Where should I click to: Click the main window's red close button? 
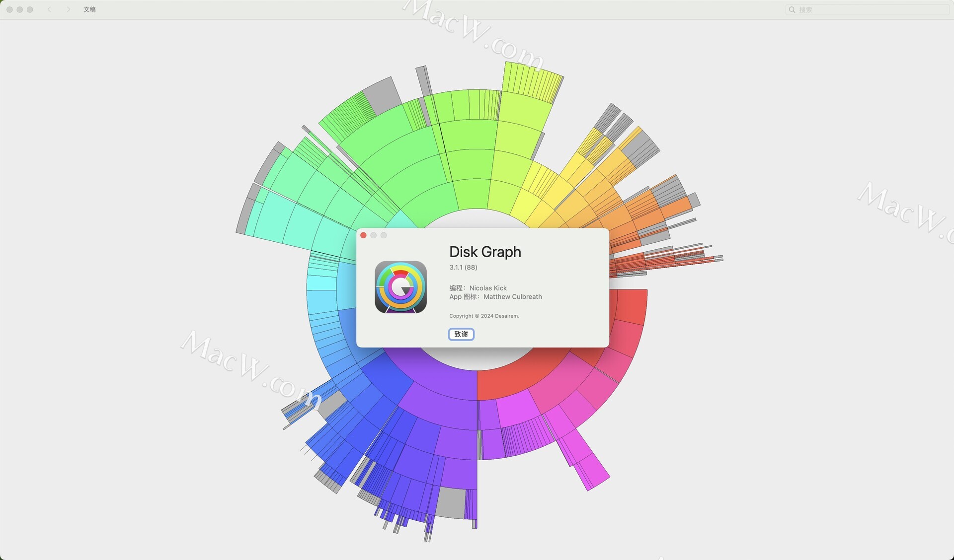[9, 9]
